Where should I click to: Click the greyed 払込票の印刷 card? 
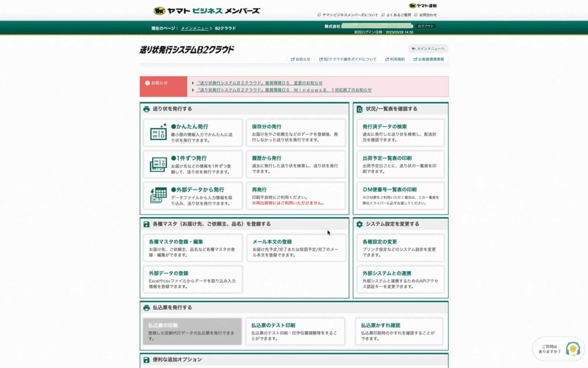(192, 331)
